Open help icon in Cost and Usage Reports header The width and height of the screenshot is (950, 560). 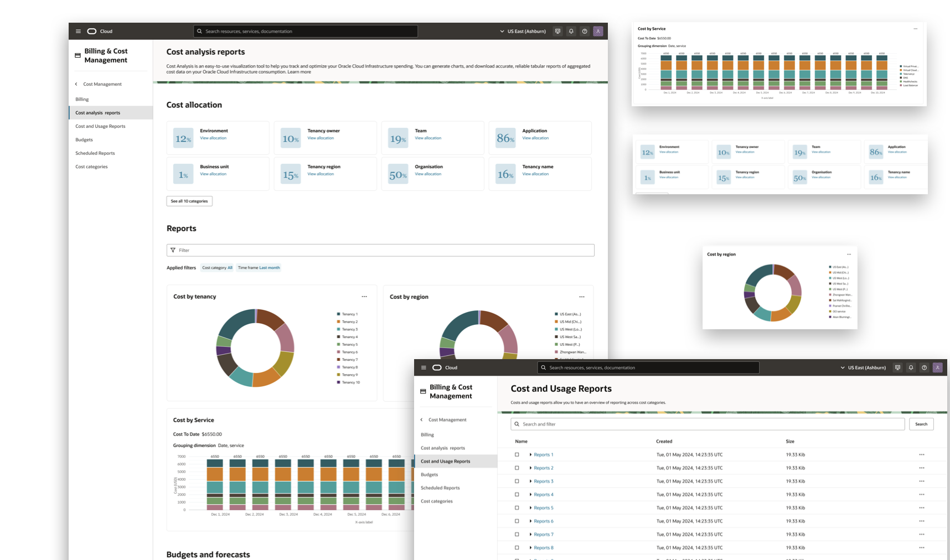(924, 367)
